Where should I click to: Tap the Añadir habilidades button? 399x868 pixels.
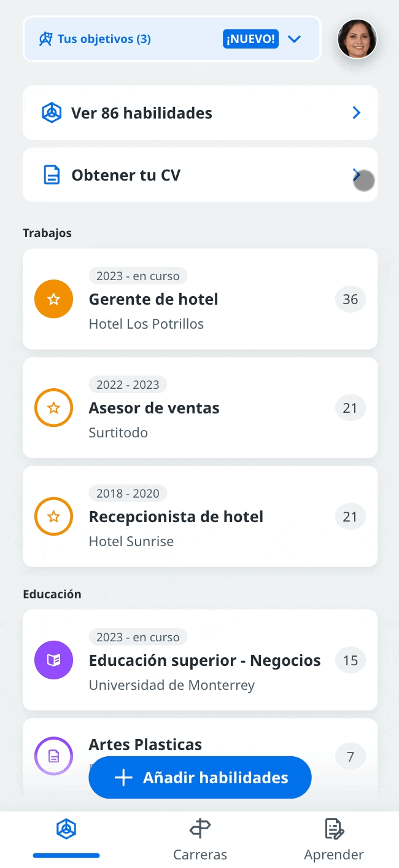point(200,778)
